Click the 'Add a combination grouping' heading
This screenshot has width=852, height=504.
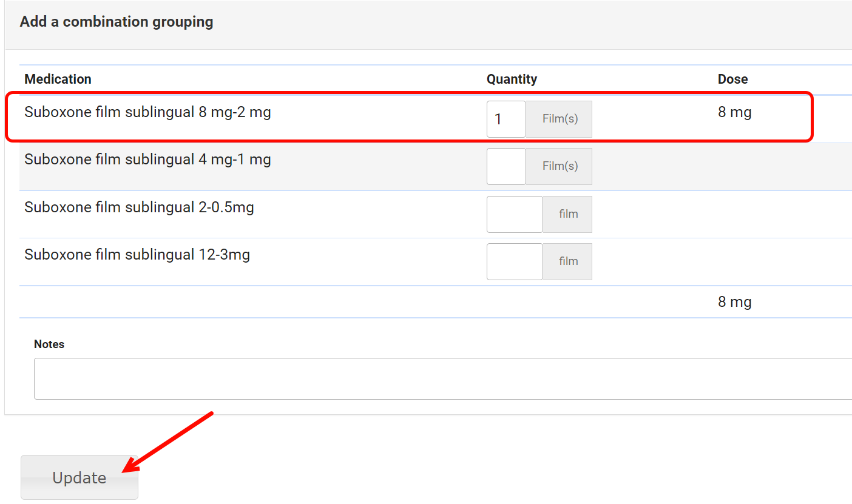tap(117, 22)
